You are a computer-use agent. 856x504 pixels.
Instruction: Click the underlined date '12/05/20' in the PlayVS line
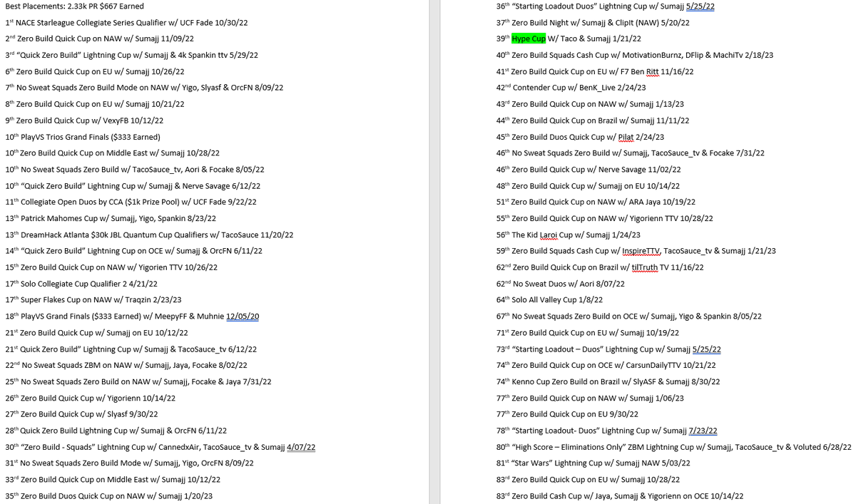243,317
